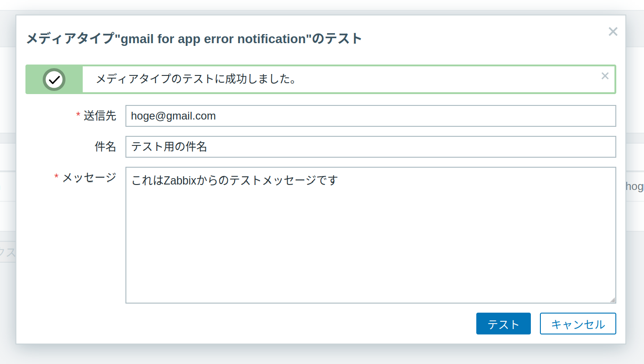Screen dimensions: 644x364
Task: Click the red asterisk beside メッセージ
Action: (x=57, y=177)
